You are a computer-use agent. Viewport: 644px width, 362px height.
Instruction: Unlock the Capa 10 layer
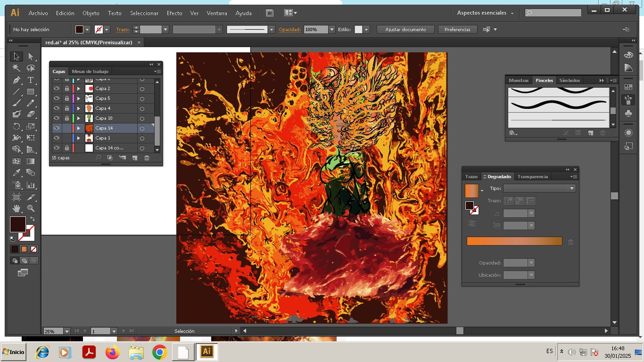pos(67,118)
